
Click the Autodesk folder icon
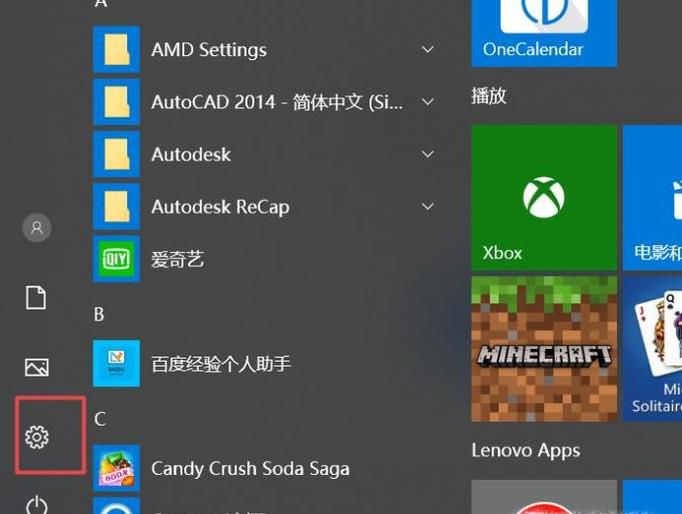coord(116,154)
